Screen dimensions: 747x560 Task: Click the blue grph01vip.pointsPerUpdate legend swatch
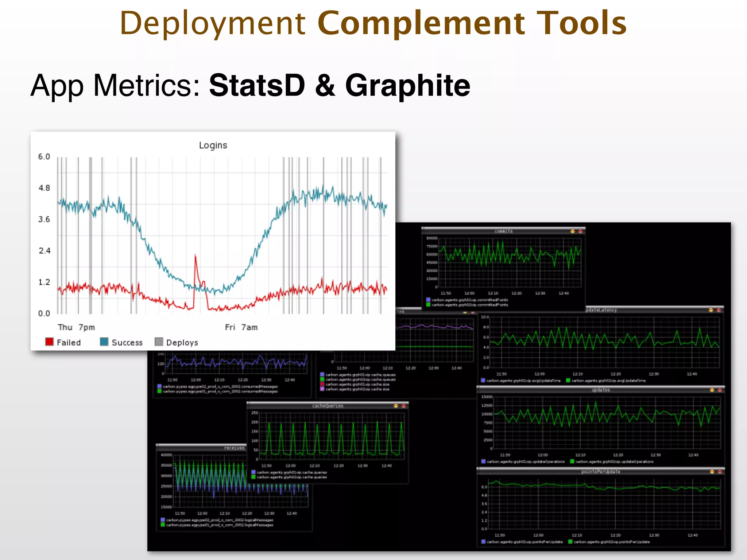click(483, 542)
